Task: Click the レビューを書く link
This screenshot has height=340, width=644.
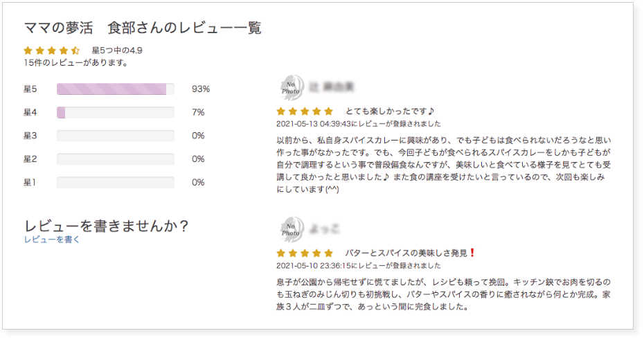Action: coord(52,240)
